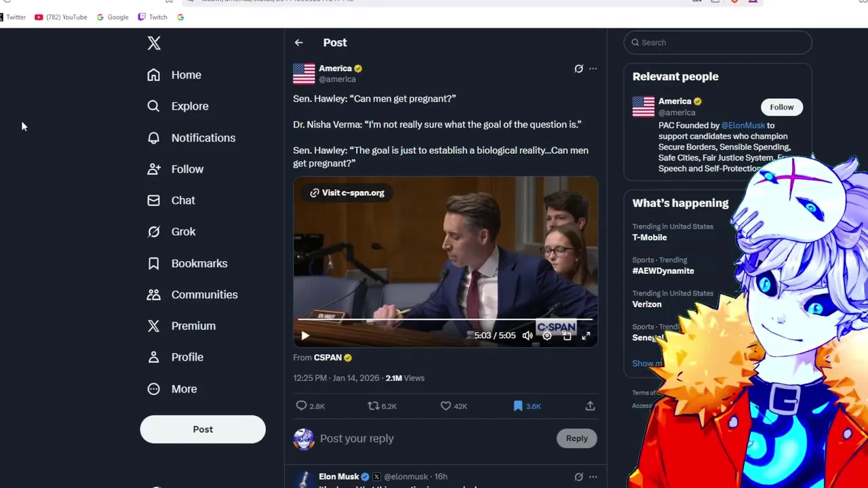
Task: Click the video progress bar
Action: pyautogui.click(x=446, y=319)
